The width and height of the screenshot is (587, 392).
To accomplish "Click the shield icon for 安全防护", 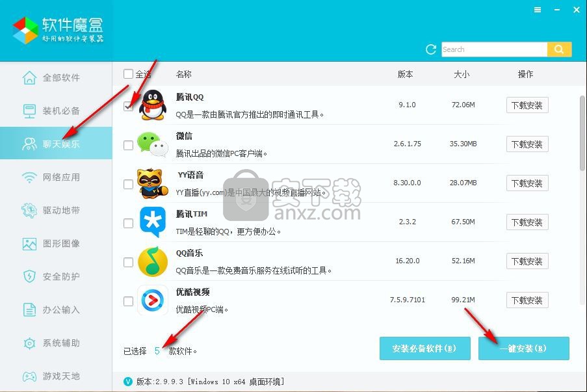I will (x=29, y=277).
